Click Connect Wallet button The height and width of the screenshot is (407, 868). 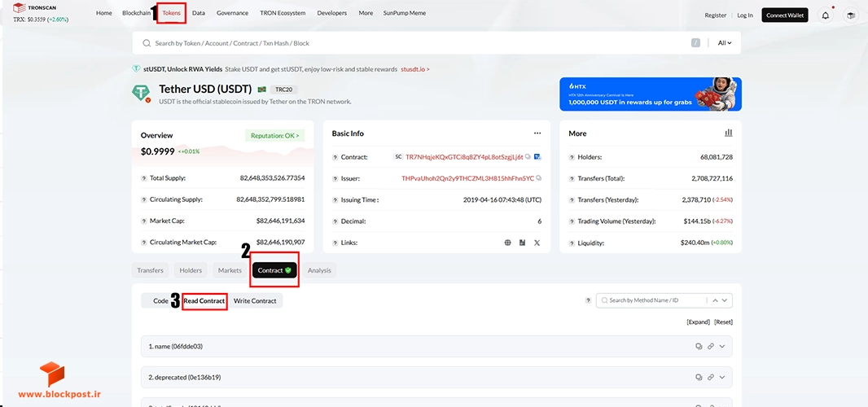coord(785,15)
